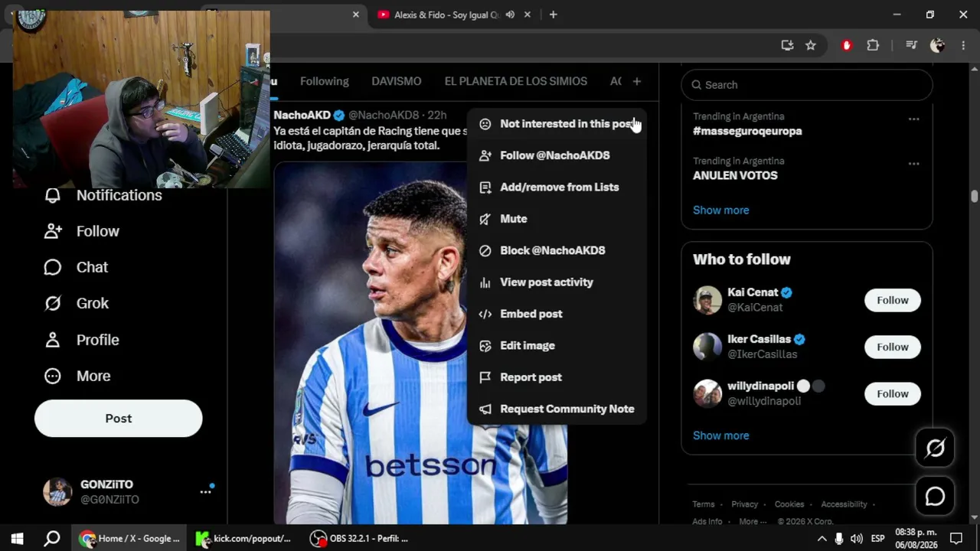Show more trending topics

click(721, 210)
